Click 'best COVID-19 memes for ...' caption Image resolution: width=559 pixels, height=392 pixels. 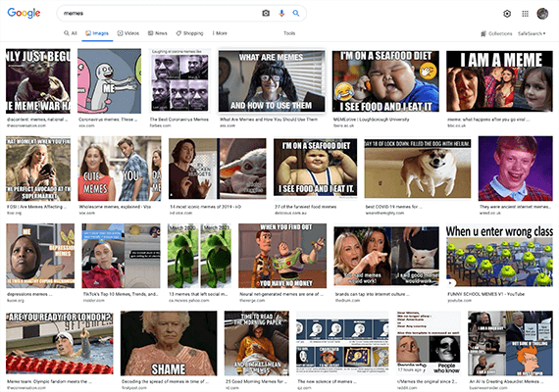click(393, 207)
